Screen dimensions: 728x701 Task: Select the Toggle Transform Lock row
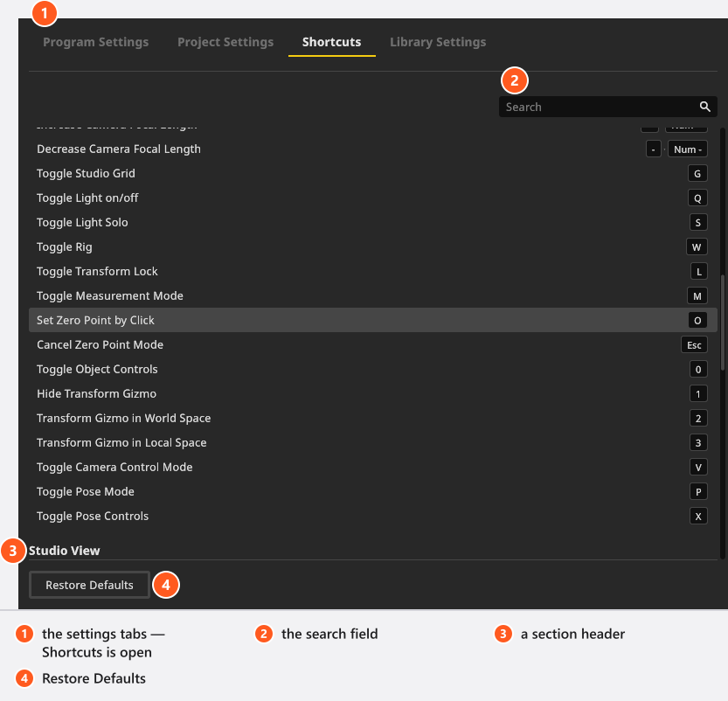(x=373, y=272)
